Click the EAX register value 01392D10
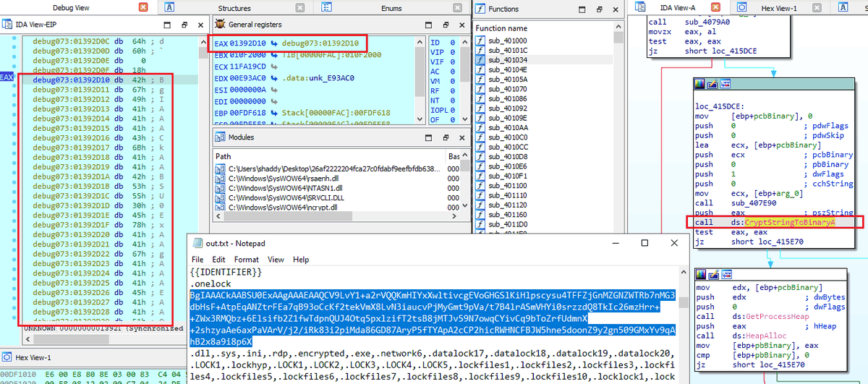 pyautogui.click(x=250, y=44)
